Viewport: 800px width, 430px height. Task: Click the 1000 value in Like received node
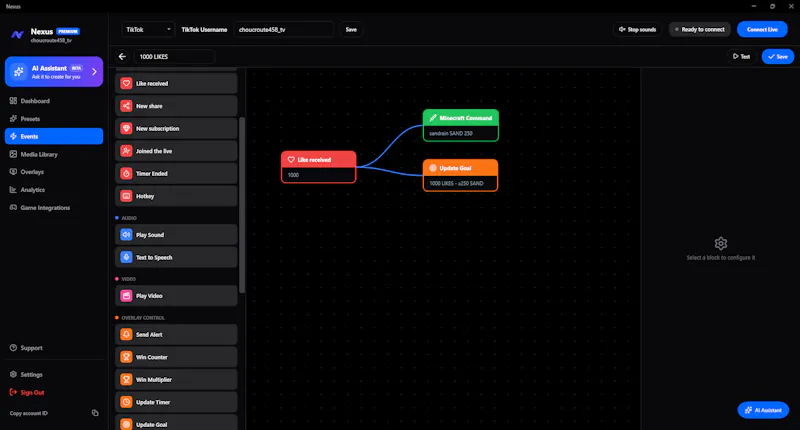click(293, 175)
